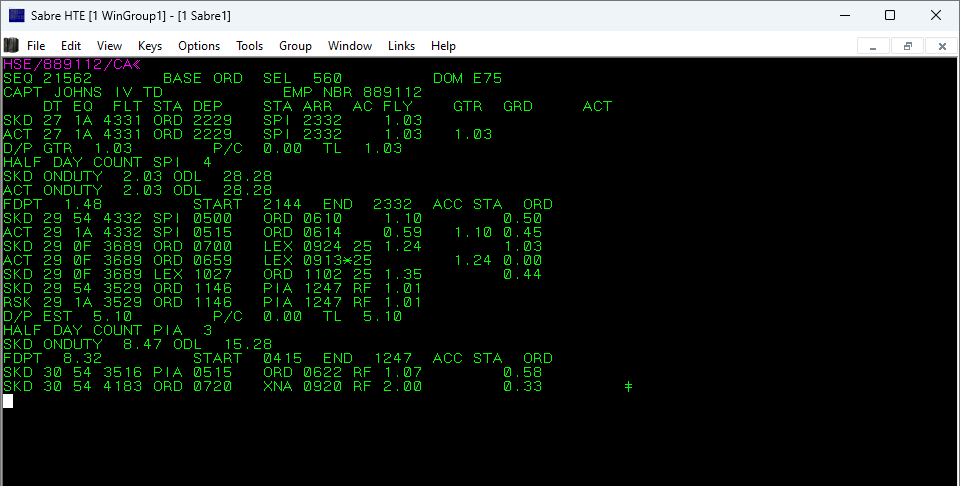Click the EMP NBR 889112 text
The image size is (960, 486).
[353, 93]
